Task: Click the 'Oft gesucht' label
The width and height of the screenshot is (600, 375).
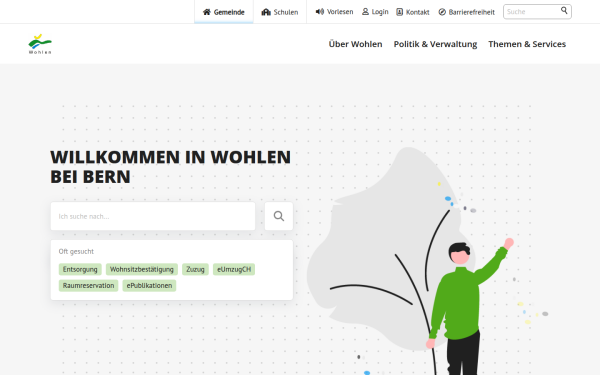Action: [76, 251]
